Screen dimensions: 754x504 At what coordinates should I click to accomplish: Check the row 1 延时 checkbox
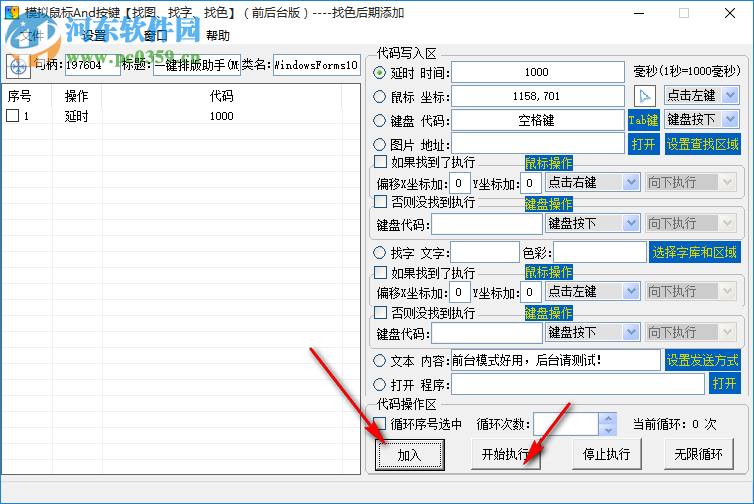pyautogui.click(x=13, y=115)
